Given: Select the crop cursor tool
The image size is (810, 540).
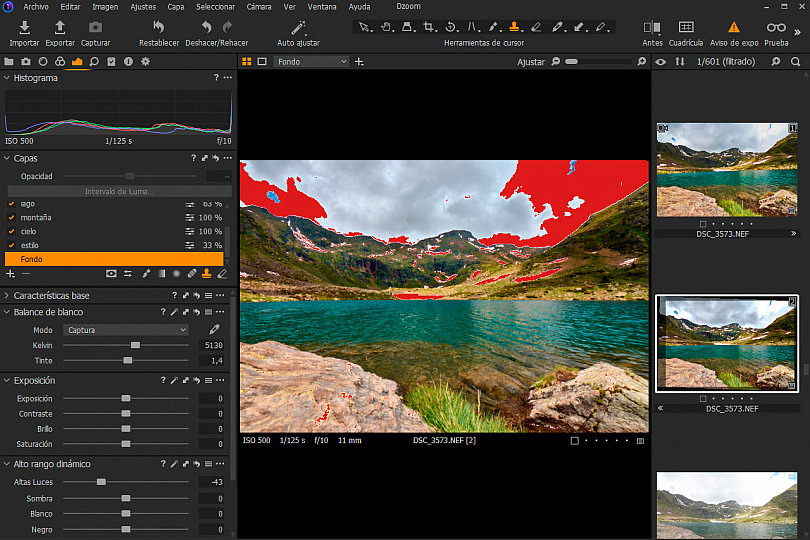Looking at the screenshot, I should pos(428,27).
